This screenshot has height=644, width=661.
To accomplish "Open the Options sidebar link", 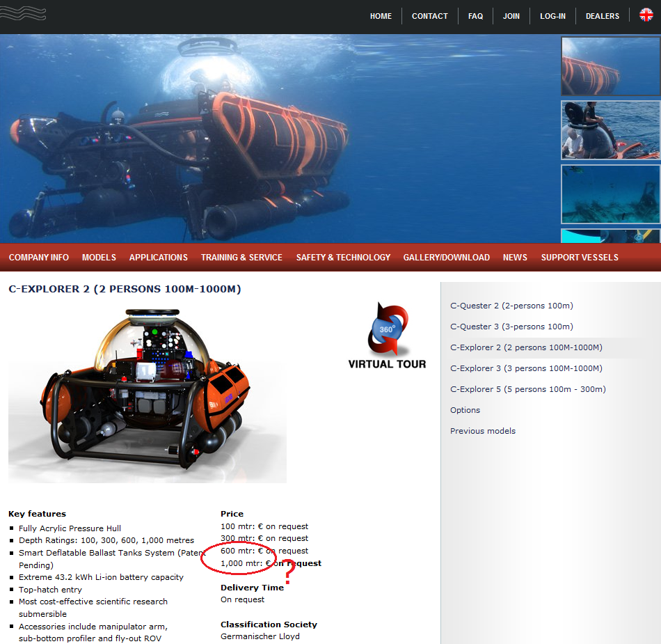I will coord(465,410).
